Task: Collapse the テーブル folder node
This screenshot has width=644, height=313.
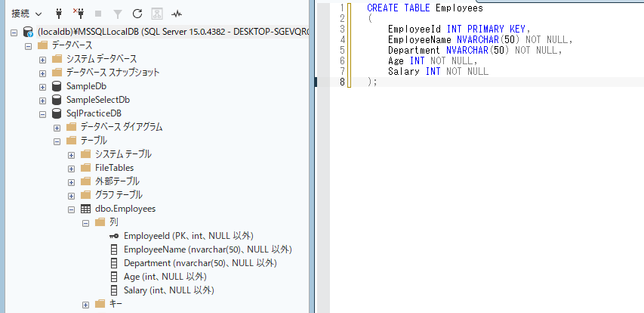Action: click(x=57, y=141)
